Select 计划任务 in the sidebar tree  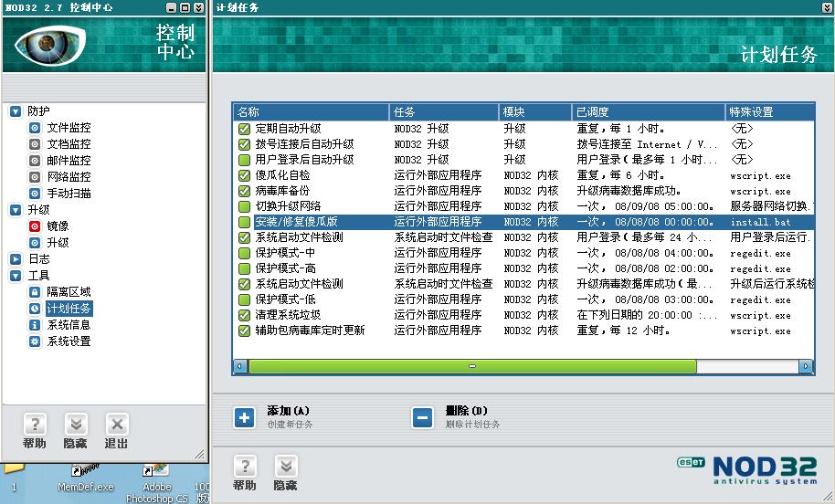(69, 309)
